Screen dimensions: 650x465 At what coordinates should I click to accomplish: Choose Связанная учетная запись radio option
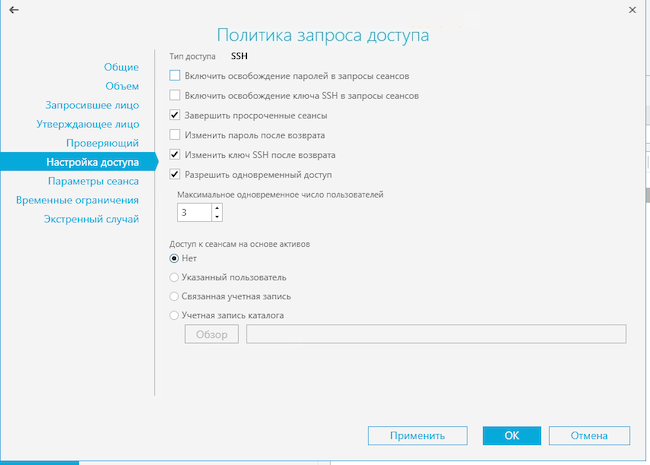174,296
